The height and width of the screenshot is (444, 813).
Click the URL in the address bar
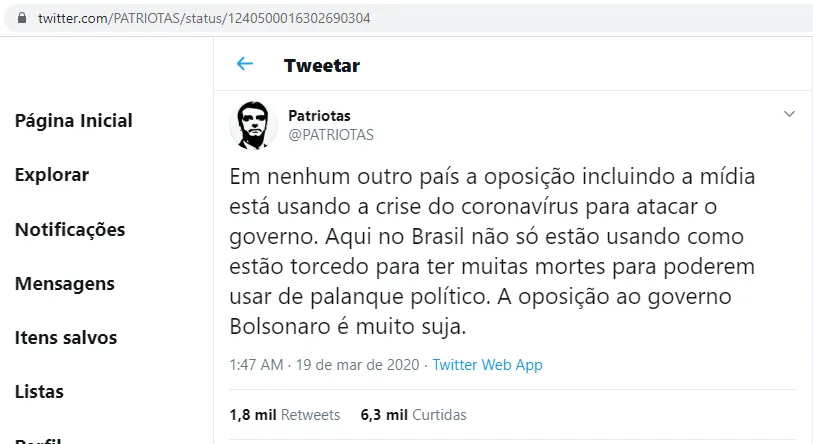click(204, 18)
